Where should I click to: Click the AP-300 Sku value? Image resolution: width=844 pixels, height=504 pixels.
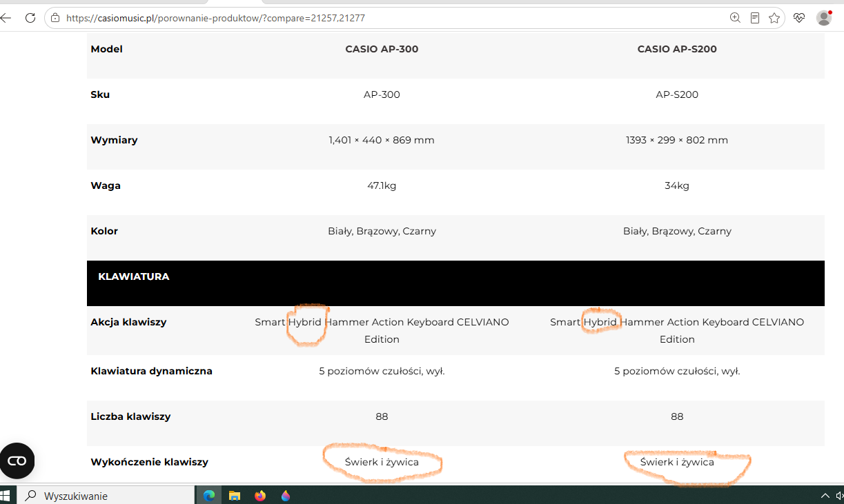[x=382, y=94]
